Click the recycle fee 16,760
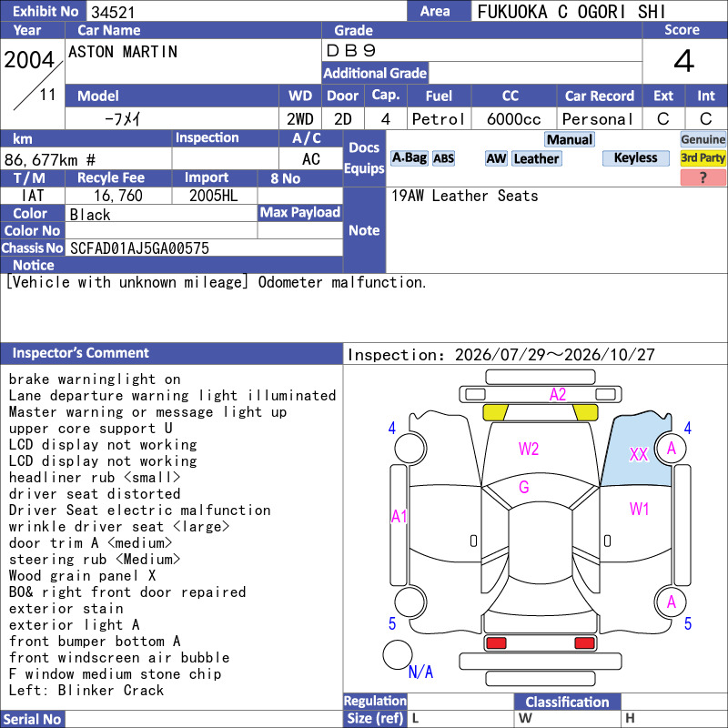728x728 pixels. click(x=118, y=196)
